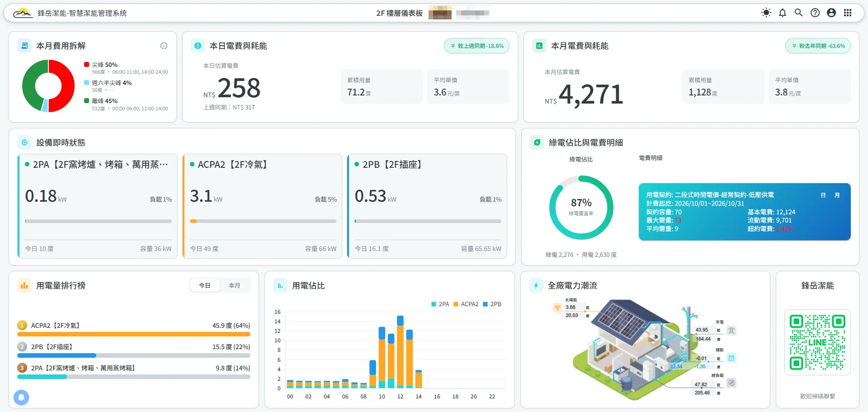Screen dimensions: 868x412
Task: Click 較上週同期 -18.6% badge
Action: coord(476,46)
